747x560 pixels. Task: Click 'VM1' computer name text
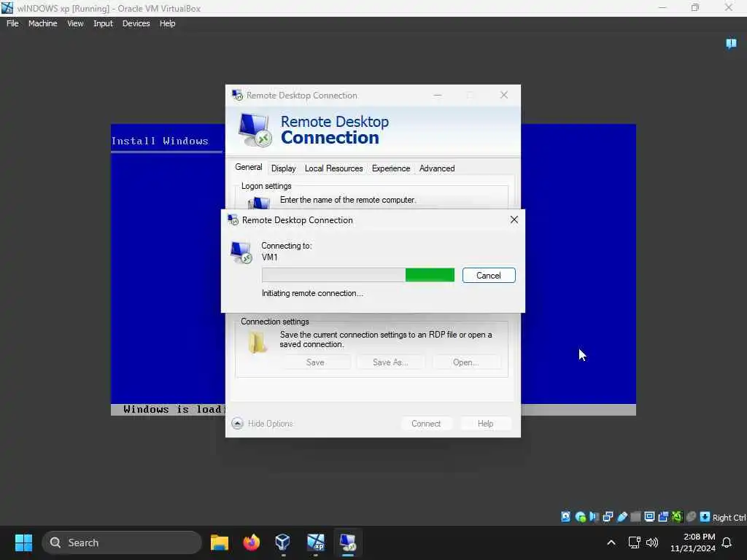[x=270, y=257]
